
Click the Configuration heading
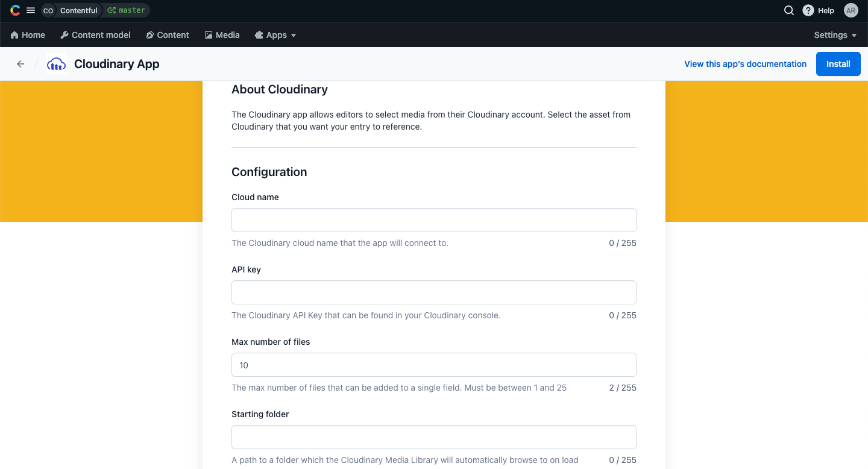coord(269,172)
